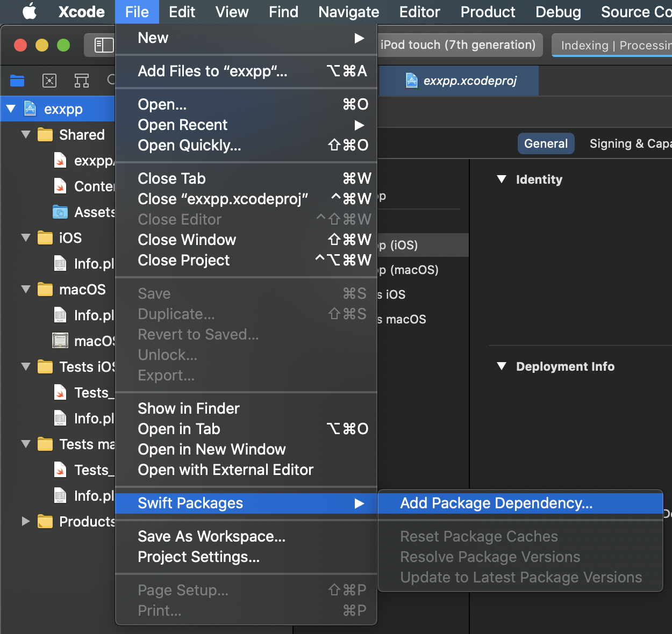The width and height of the screenshot is (672, 634).
Task: Click the Tests iOS folder icon
Action: point(45,366)
